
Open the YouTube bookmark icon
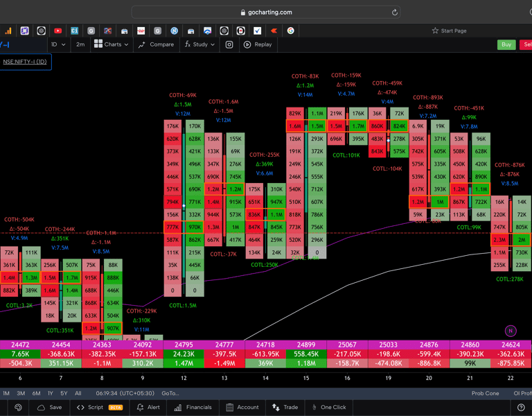pyautogui.click(x=57, y=31)
